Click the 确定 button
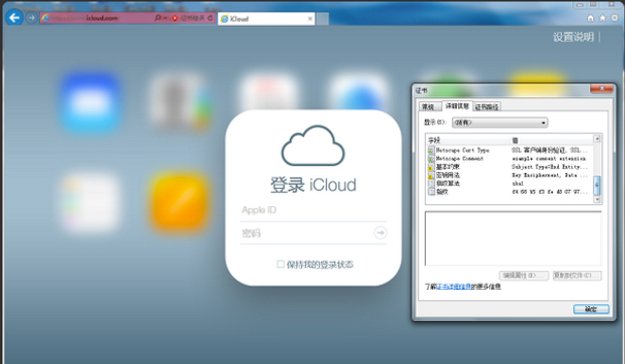 pyautogui.click(x=591, y=309)
